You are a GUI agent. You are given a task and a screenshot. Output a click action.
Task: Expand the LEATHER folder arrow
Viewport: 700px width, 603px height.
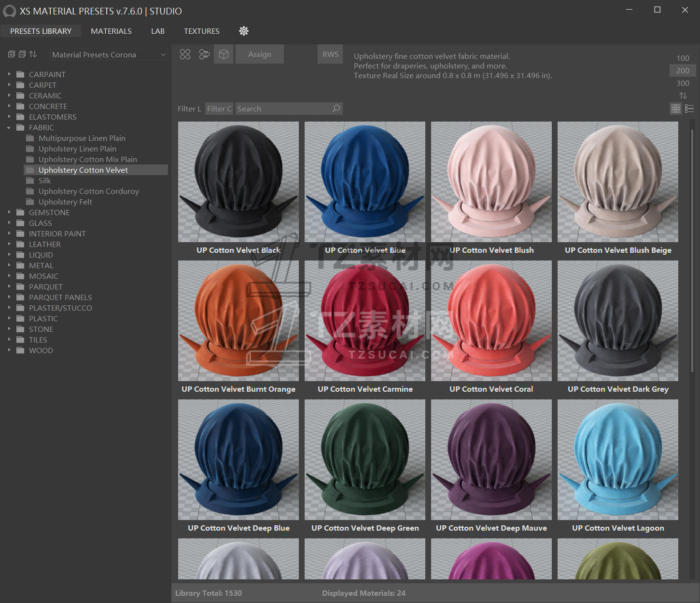pos(9,245)
